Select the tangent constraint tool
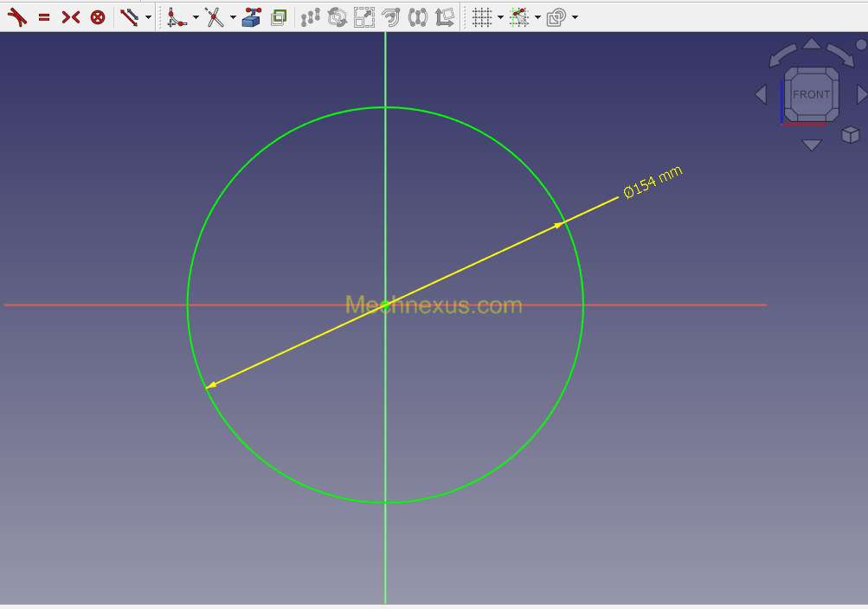Screen dimensions: 868x609 pos(17,16)
